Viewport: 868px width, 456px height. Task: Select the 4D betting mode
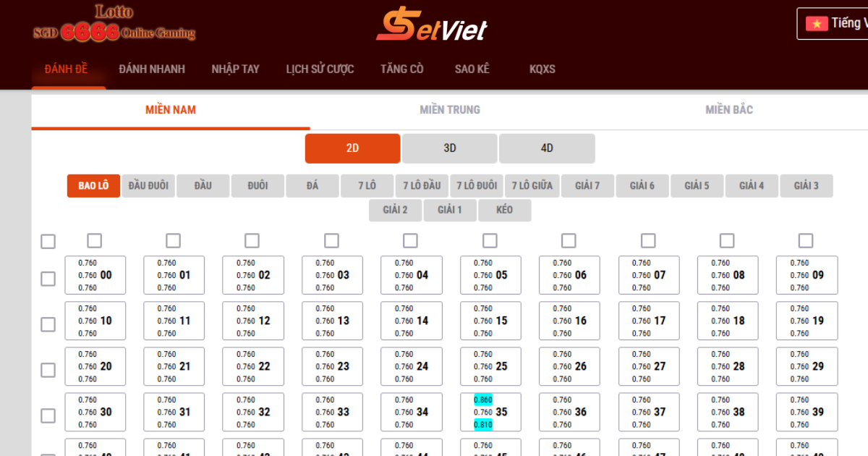(547, 148)
